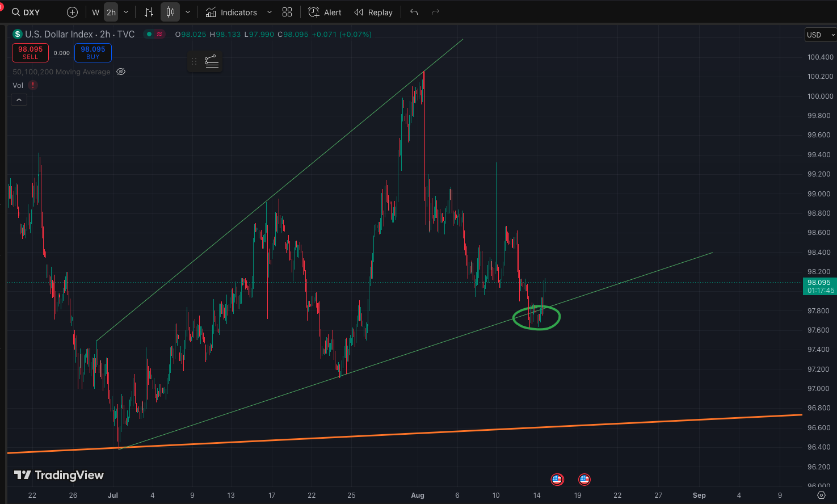Undo the last chart action

414,12
